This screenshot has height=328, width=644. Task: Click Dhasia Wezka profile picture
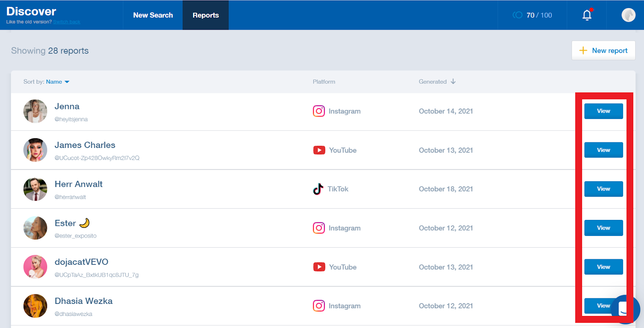pyautogui.click(x=35, y=306)
